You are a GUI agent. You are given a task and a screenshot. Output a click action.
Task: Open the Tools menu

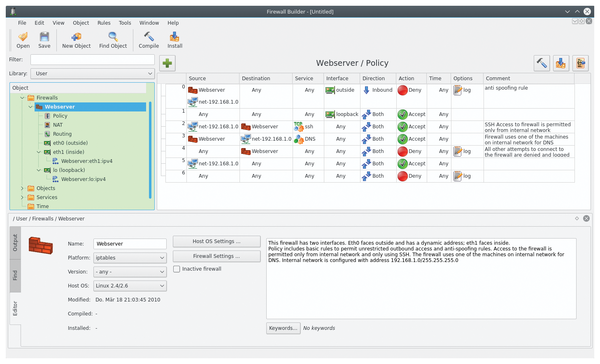pyautogui.click(x=125, y=23)
